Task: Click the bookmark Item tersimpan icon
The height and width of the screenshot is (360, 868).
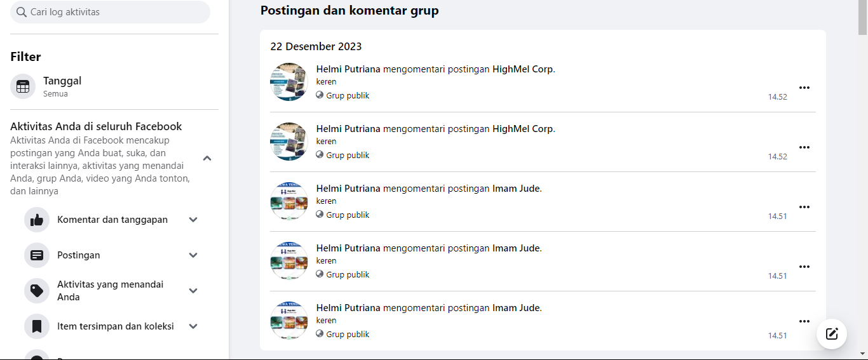Action: tap(37, 326)
